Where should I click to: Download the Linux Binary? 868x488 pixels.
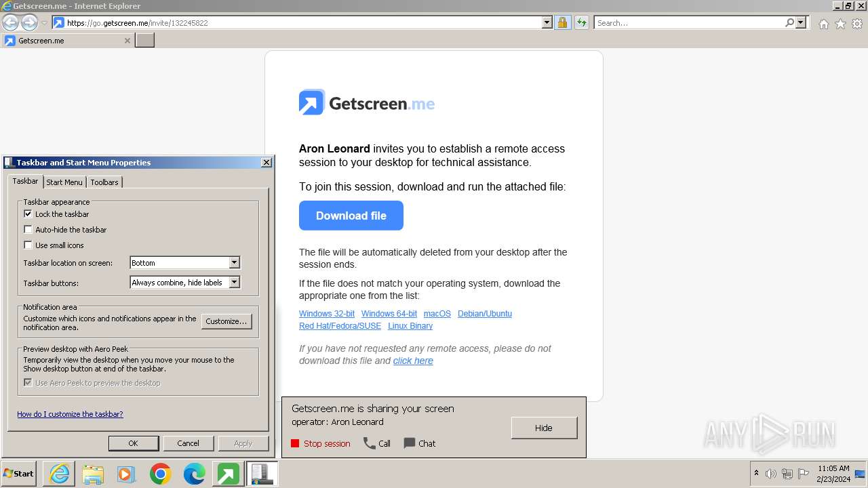tap(410, 326)
